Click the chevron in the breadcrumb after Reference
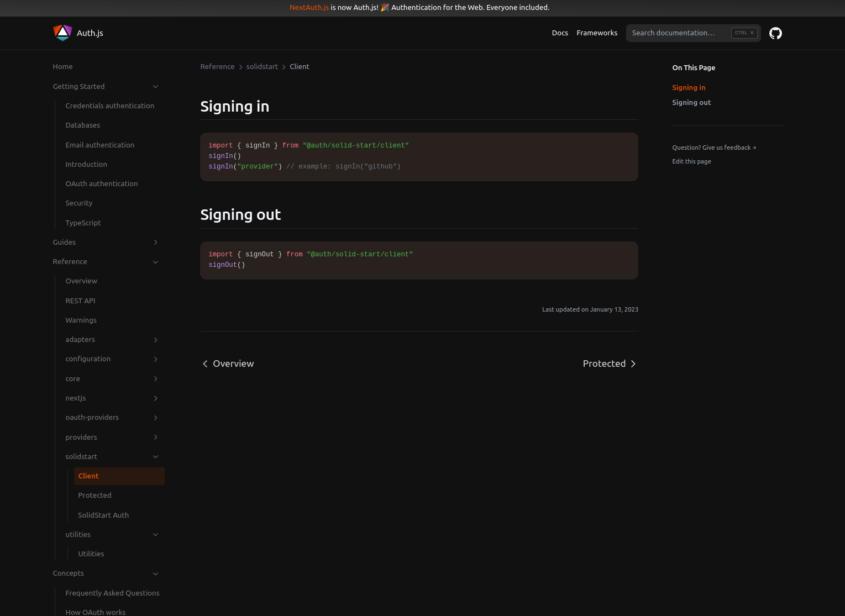845x616 pixels. point(240,67)
